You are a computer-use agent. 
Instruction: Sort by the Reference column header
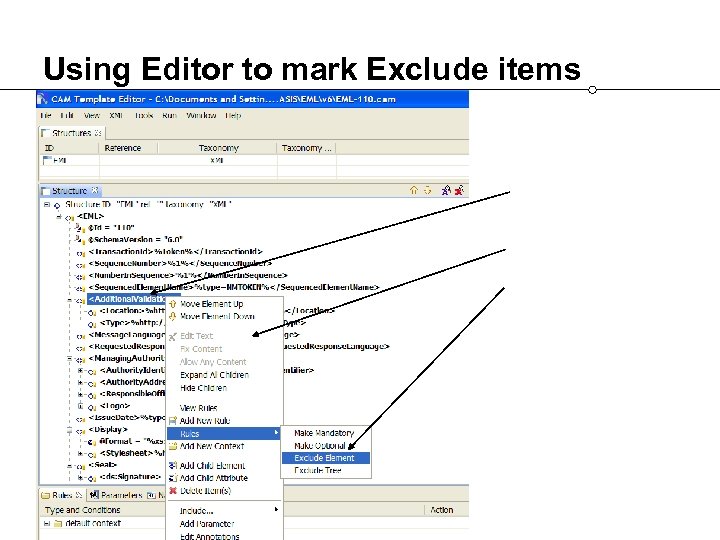coord(128,148)
